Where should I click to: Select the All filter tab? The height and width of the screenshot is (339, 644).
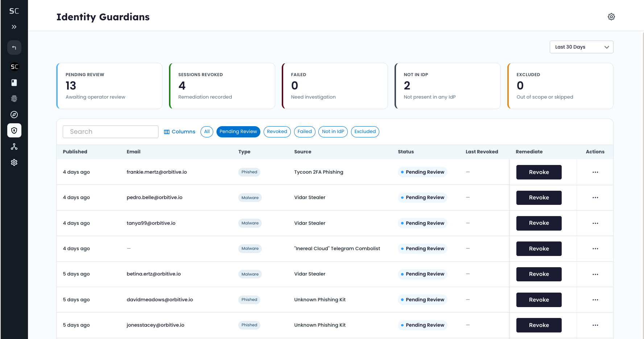click(x=207, y=132)
